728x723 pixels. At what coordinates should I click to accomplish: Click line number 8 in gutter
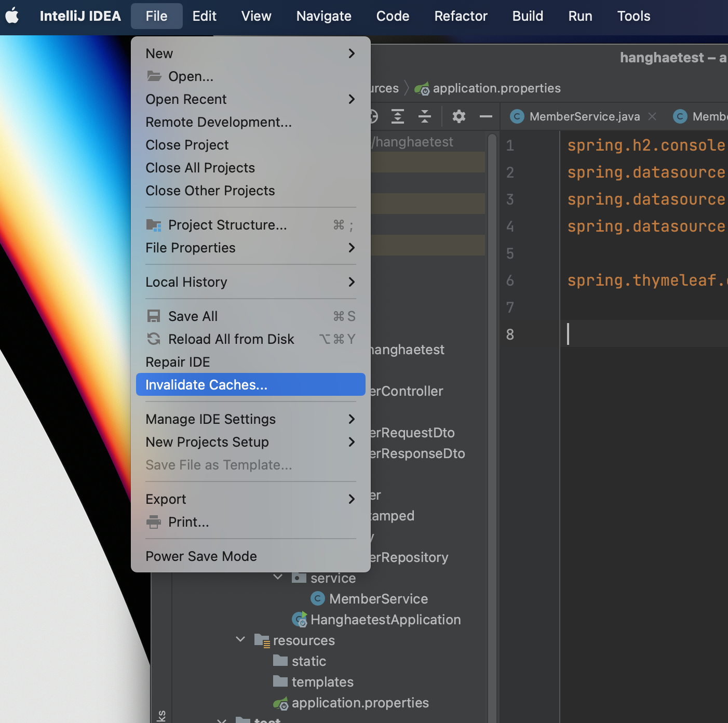pos(510,334)
